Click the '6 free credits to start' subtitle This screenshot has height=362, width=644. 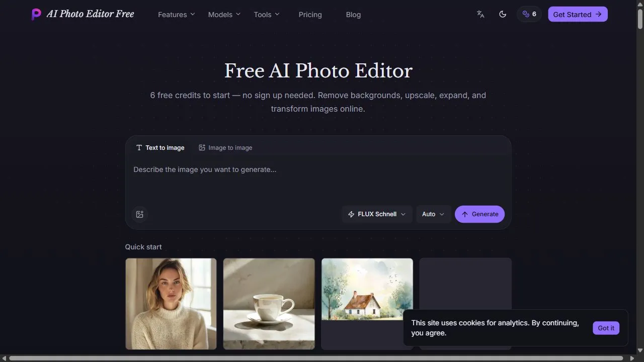pos(318,102)
